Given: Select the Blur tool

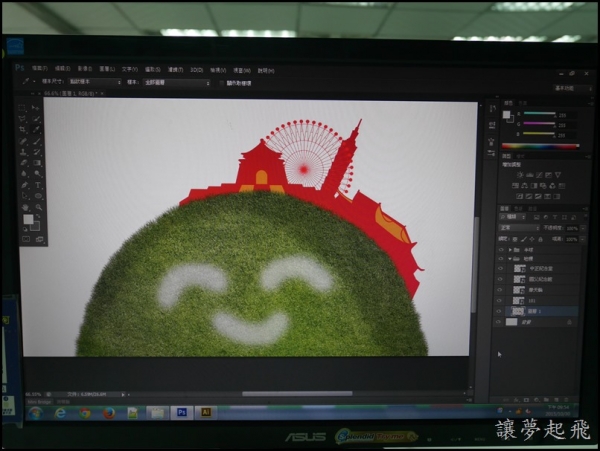Looking at the screenshot, I should point(24,174).
